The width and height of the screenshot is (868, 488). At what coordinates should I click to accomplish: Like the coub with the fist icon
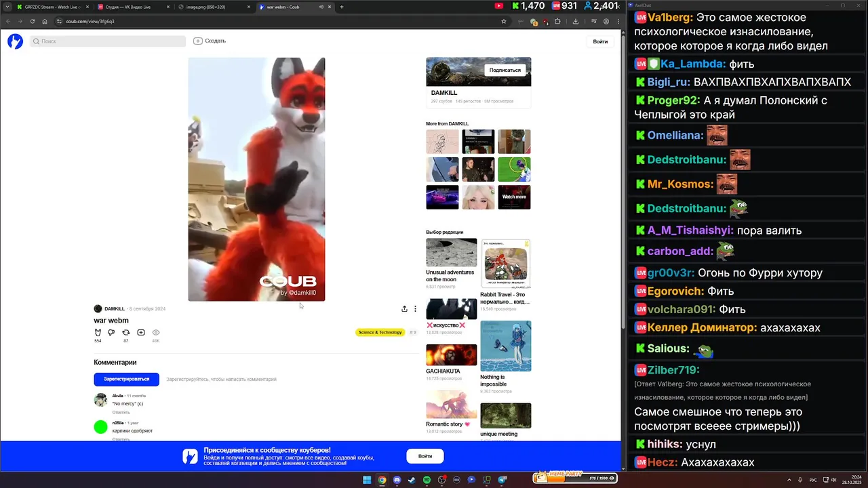98,332
